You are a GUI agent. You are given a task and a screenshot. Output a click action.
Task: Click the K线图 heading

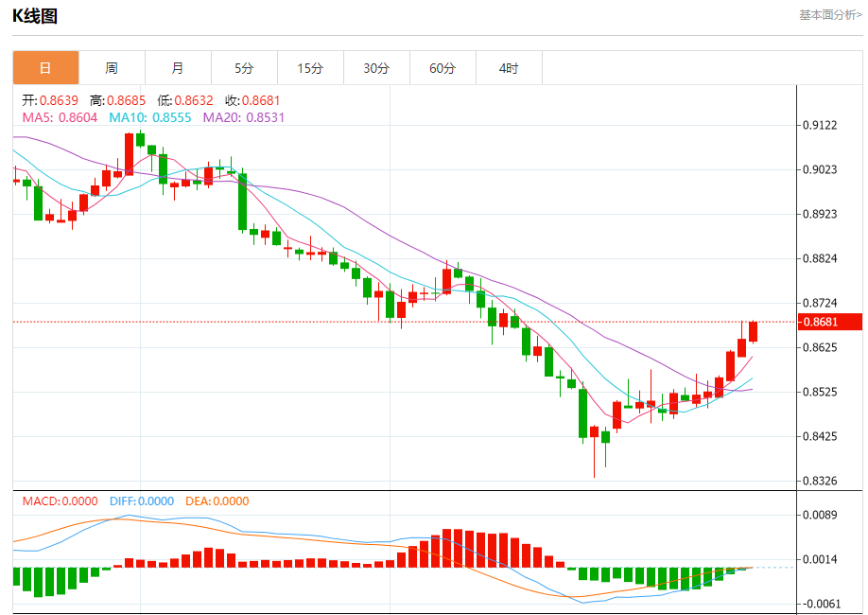pos(35,16)
